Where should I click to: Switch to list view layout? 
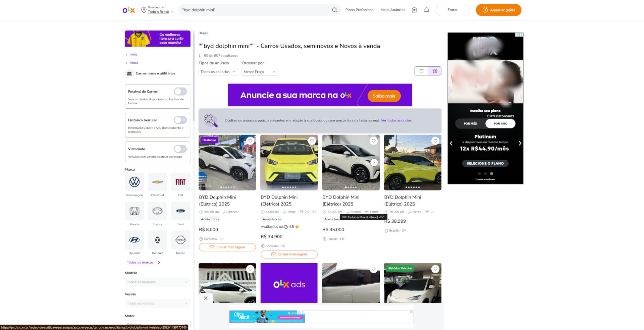point(421,71)
